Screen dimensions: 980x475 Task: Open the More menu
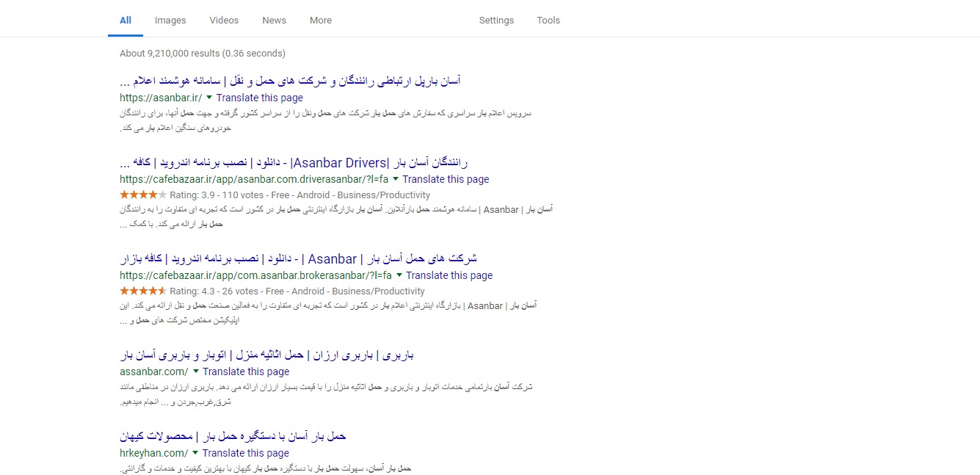pos(321,21)
